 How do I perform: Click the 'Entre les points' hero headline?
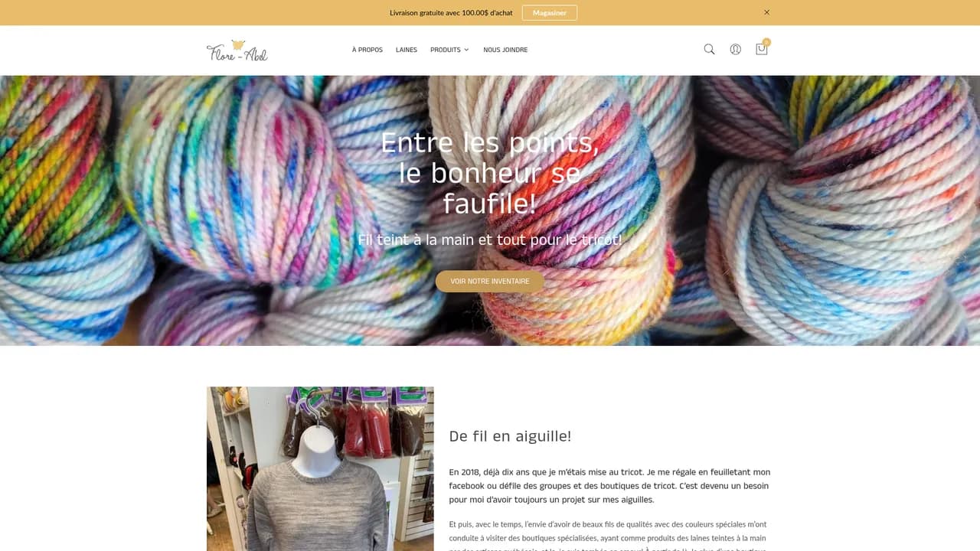pos(490,173)
